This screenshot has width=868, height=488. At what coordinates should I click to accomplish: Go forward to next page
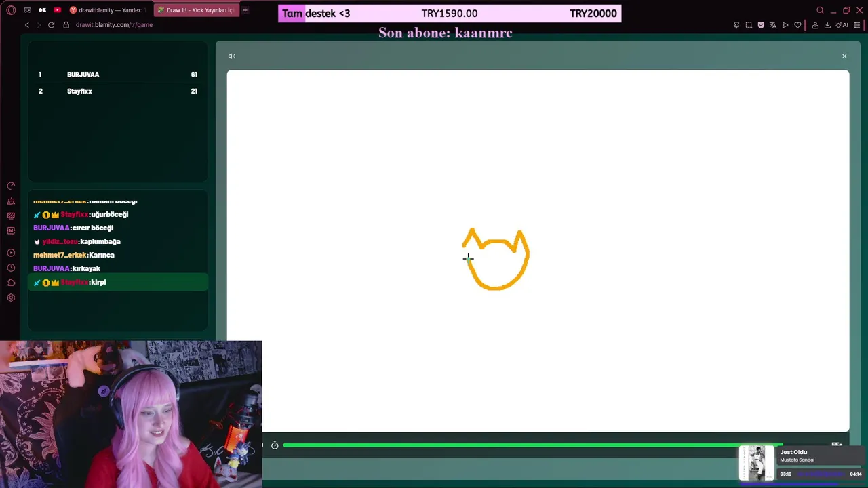click(39, 25)
